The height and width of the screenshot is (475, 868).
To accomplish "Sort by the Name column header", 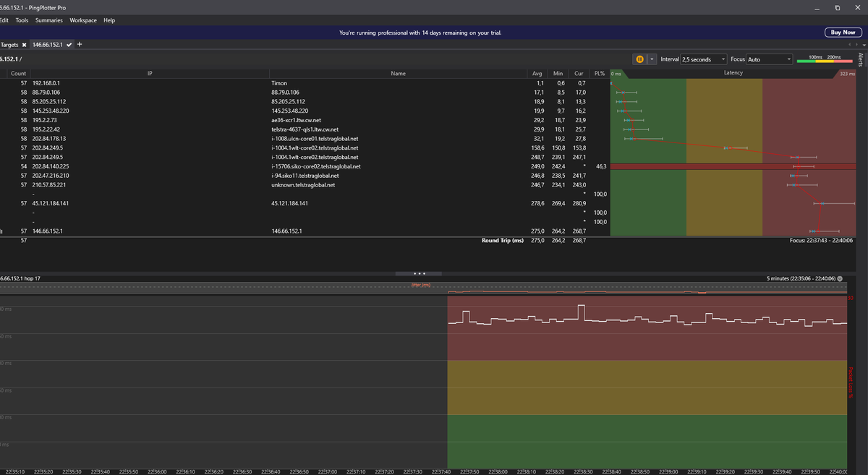I will coord(398,73).
